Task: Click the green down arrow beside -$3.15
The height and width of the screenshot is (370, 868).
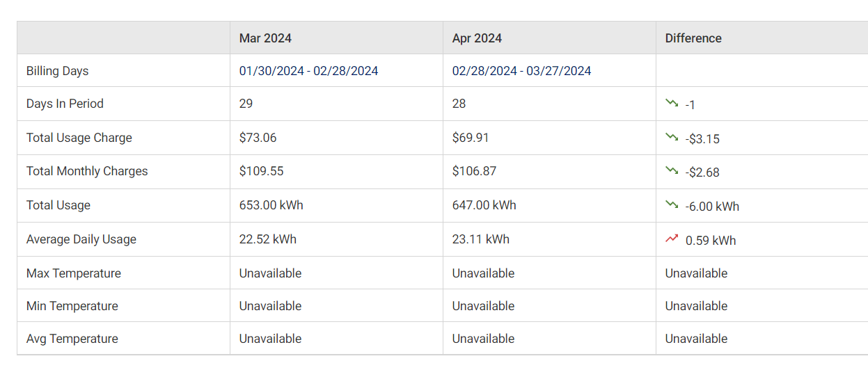Action: click(672, 137)
